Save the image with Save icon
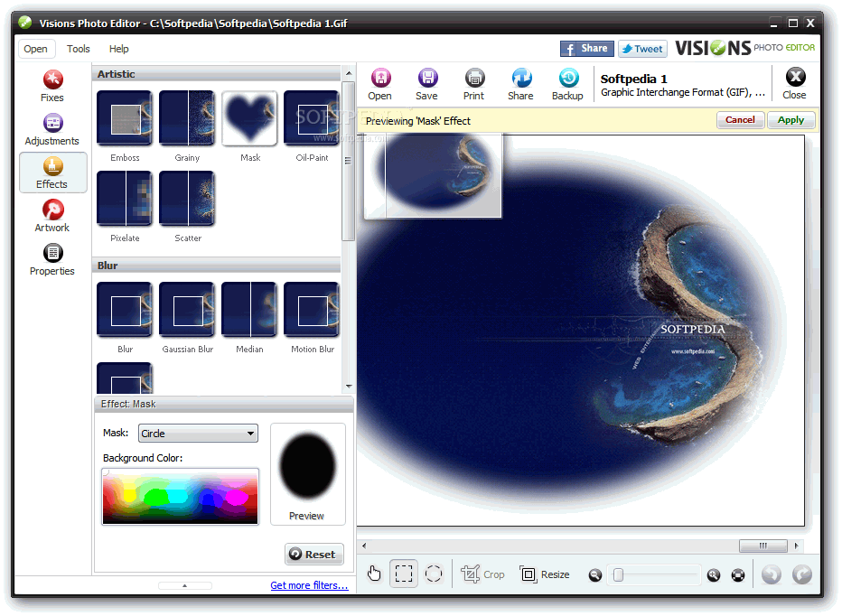The image size is (842, 616). (427, 84)
